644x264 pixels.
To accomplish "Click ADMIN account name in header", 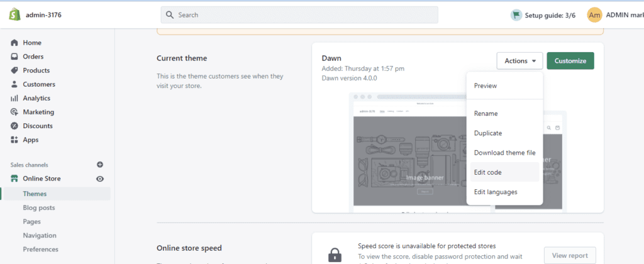I will pos(625,15).
